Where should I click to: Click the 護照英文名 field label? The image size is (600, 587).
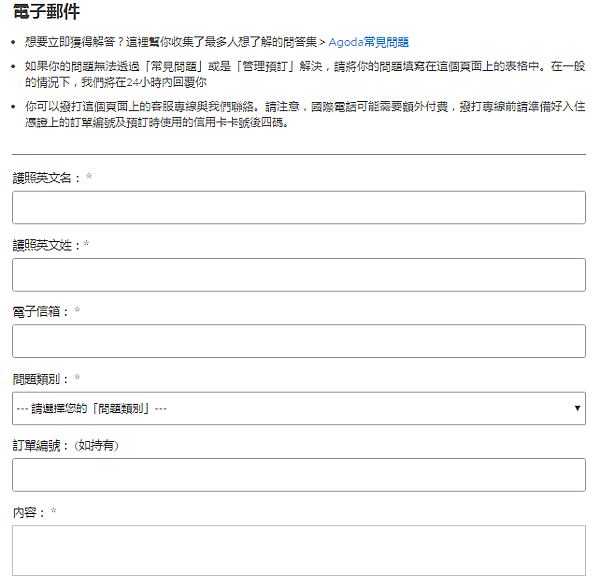tap(46, 178)
